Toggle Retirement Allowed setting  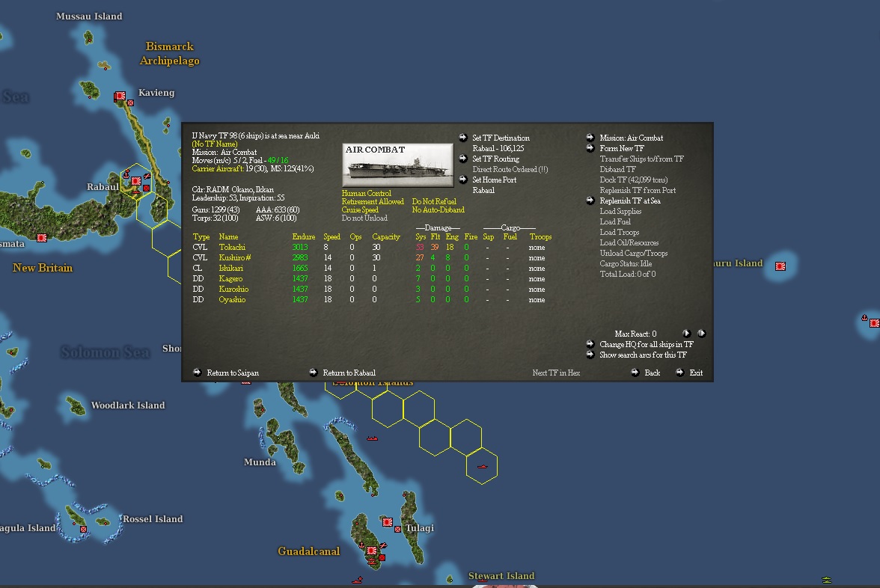point(373,201)
